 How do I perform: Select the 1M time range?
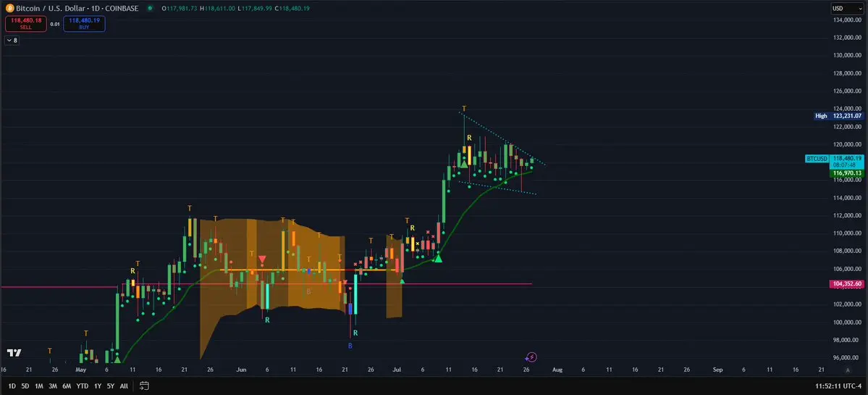(x=39, y=386)
